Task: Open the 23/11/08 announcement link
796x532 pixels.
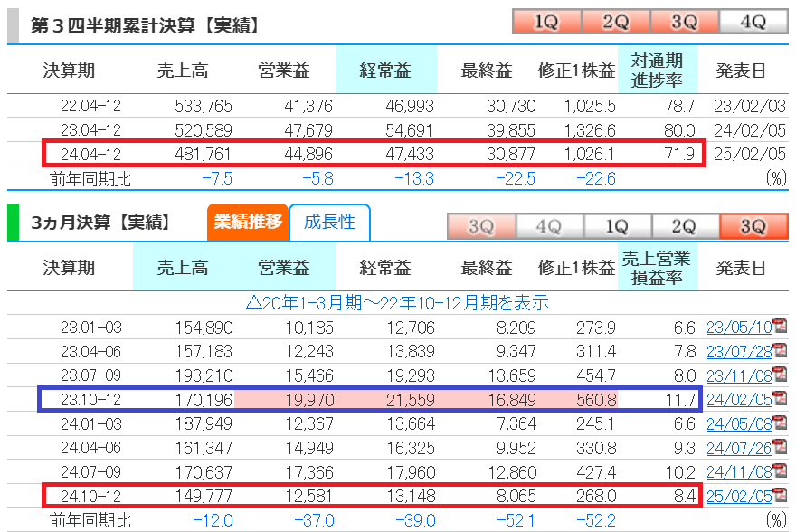Action: 739,375
